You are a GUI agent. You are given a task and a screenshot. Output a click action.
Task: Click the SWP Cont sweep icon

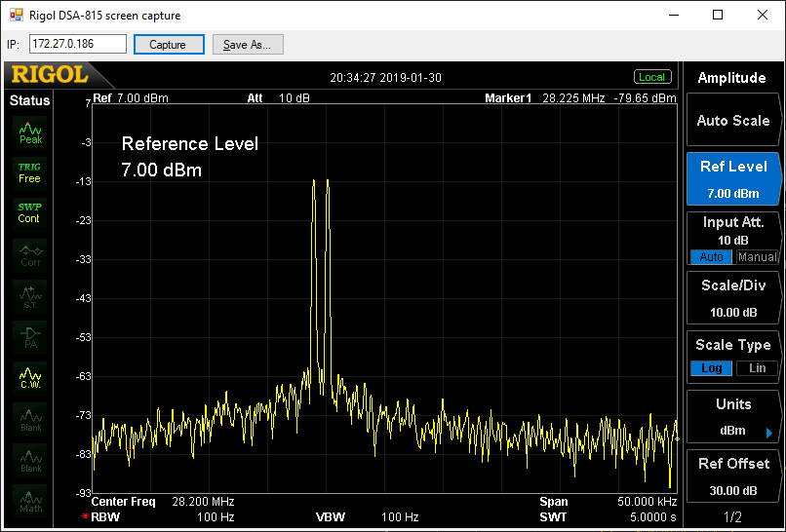30,213
